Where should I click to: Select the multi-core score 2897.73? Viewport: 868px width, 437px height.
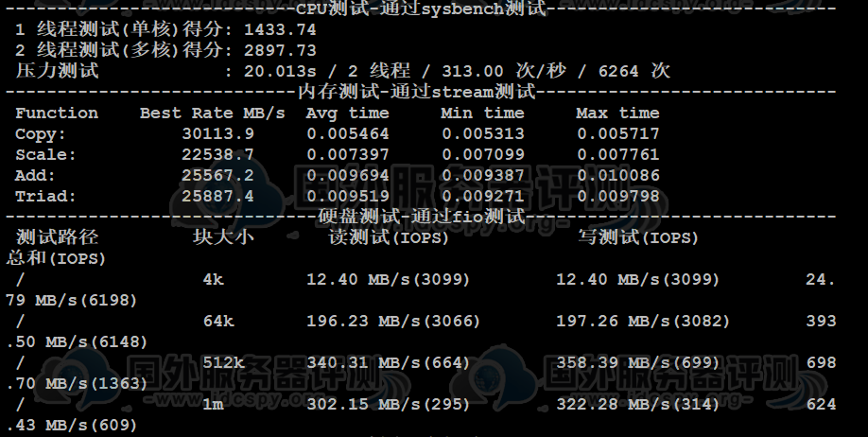pos(280,50)
